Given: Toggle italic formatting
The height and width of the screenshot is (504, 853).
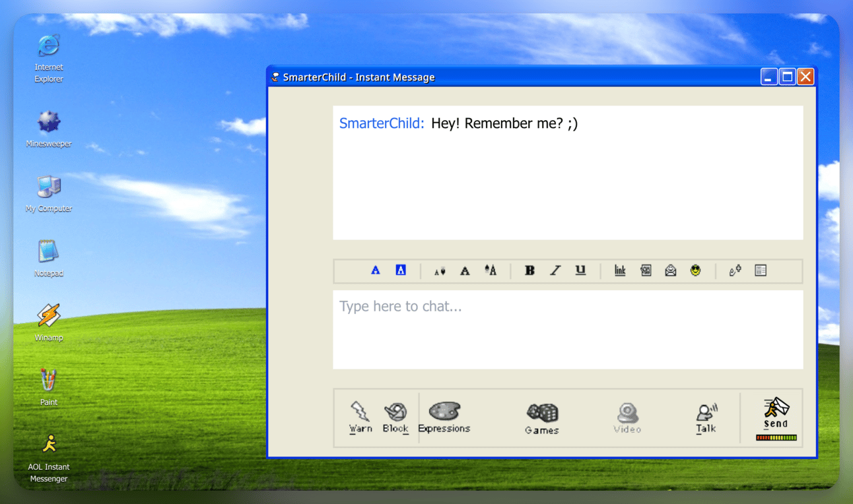Looking at the screenshot, I should [x=555, y=270].
